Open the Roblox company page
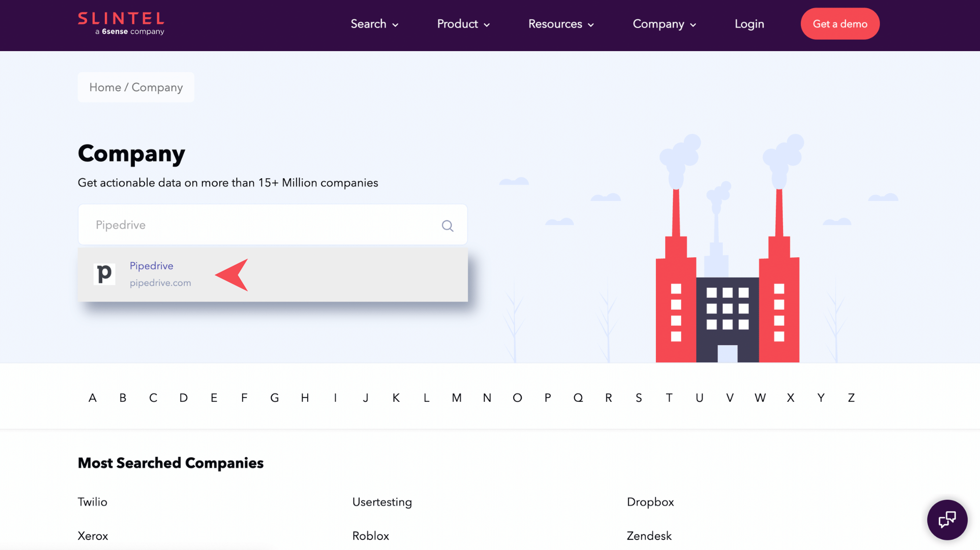Screen dimensions: 980x550 (371, 536)
